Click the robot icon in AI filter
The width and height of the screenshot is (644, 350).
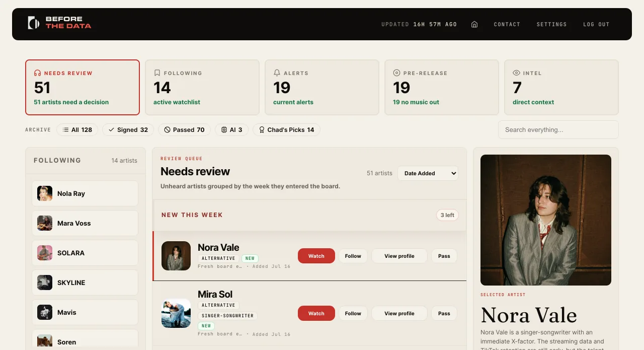pos(224,130)
